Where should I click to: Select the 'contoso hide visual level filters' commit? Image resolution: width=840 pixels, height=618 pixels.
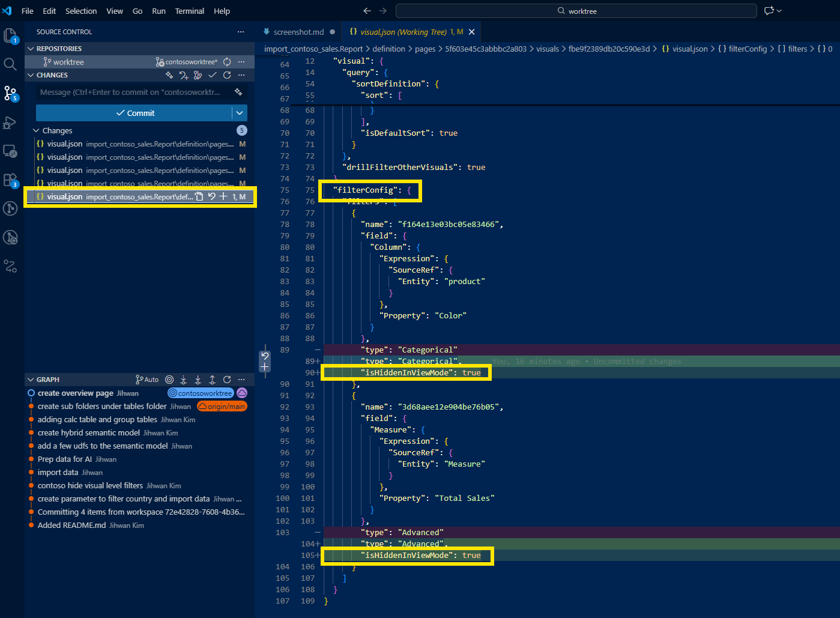[x=141, y=486]
